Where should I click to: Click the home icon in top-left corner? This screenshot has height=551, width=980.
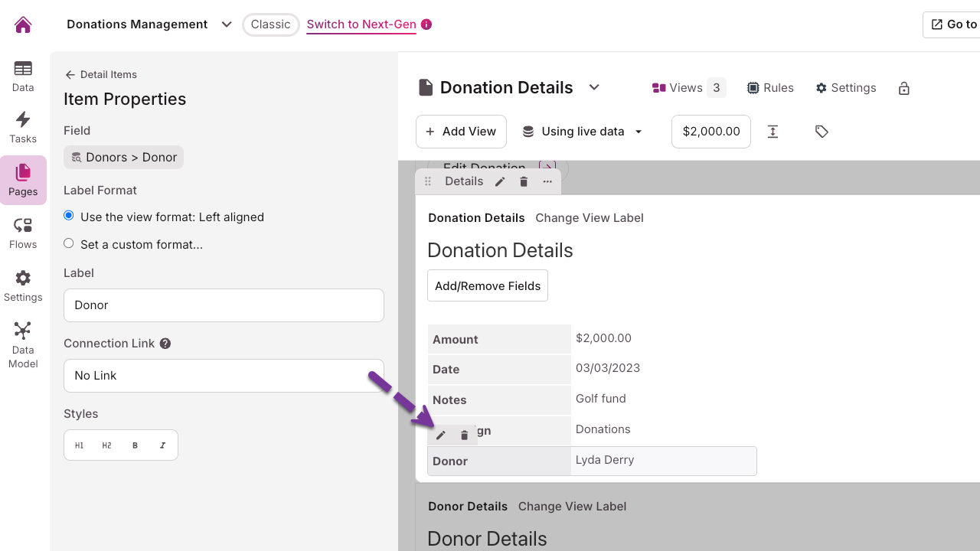click(x=23, y=24)
